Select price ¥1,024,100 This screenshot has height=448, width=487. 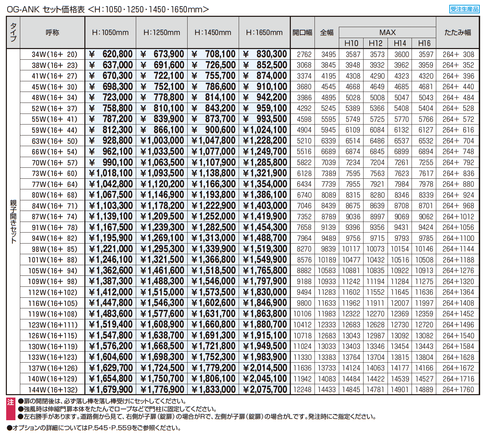(x=265, y=130)
